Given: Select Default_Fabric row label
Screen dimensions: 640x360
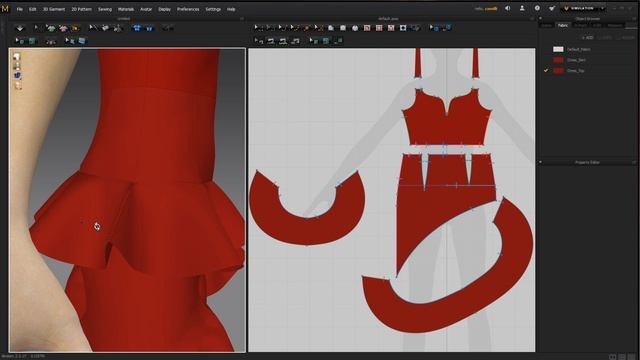Looking at the screenshot, I should (579, 49).
